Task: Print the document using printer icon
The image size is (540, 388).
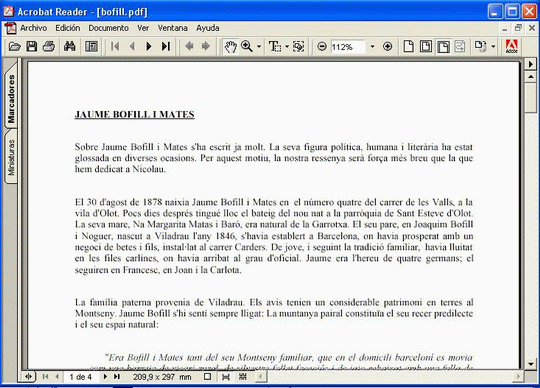Action: click(x=49, y=46)
